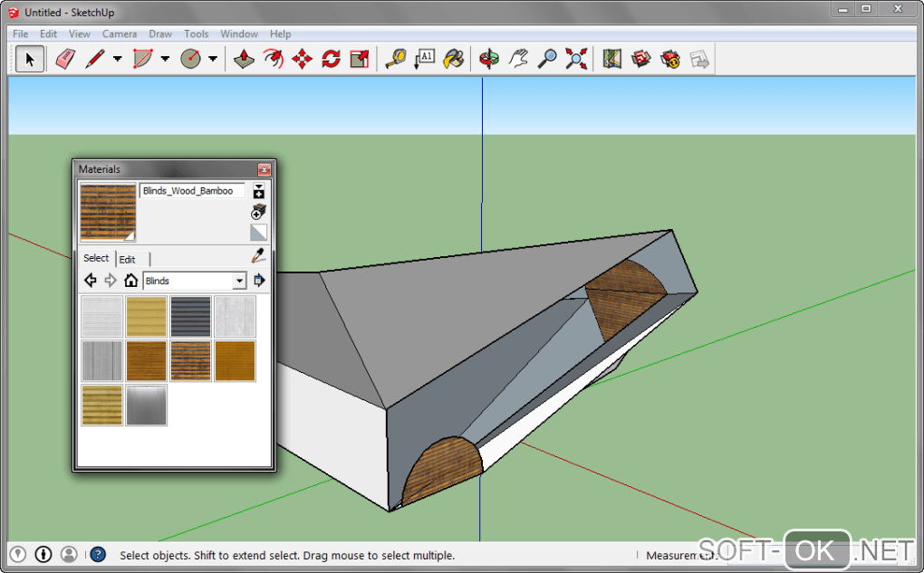Activate the Paint Bucket tool
The width and height of the screenshot is (924, 573).
click(x=454, y=60)
